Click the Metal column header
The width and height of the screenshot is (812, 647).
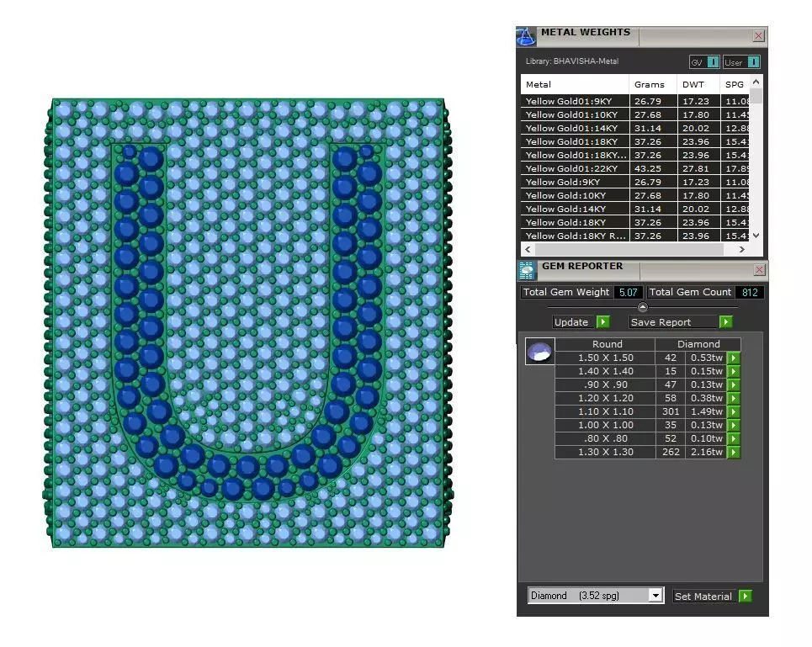point(575,84)
